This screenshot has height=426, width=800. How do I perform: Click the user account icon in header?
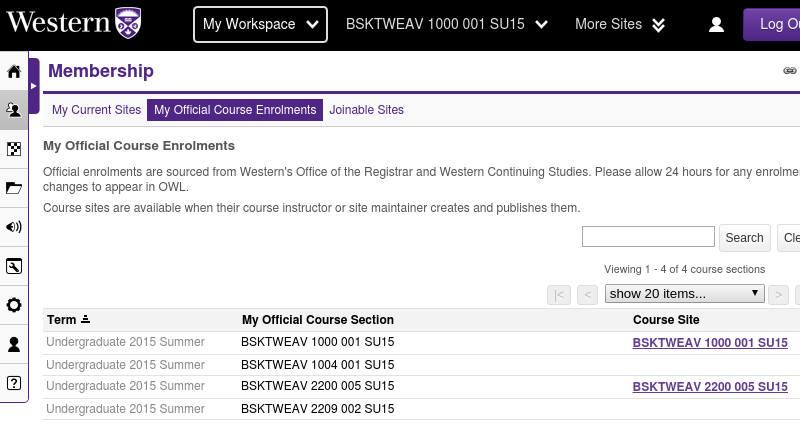click(x=716, y=25)
